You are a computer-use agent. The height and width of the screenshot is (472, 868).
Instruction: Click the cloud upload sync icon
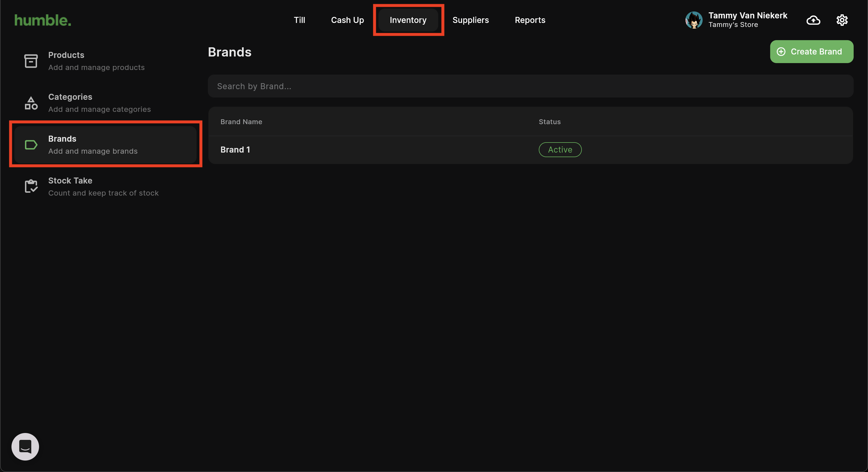pyautogui.click(x=813, y=20)
